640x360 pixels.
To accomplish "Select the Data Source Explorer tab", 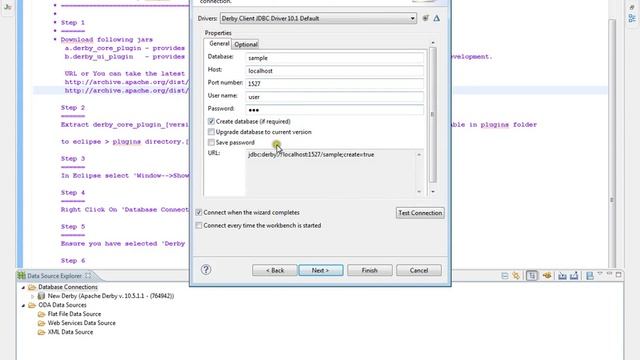I will (55, 276).
